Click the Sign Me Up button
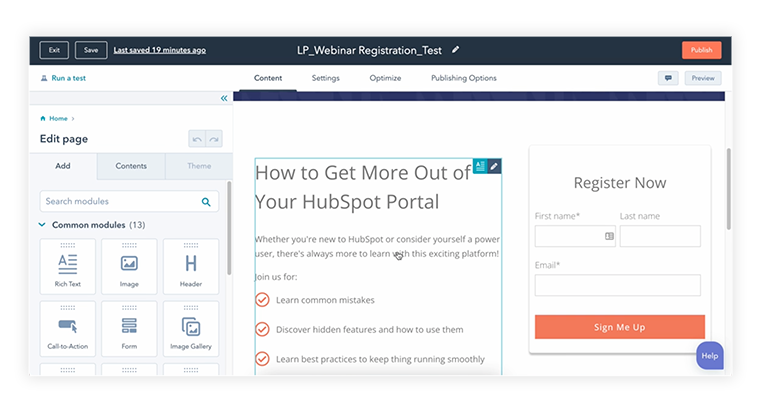760x411 pixels. coord(619,327)
